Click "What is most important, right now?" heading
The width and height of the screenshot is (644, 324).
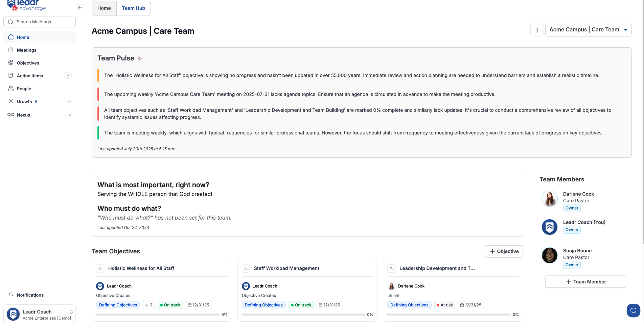point(153,185)
